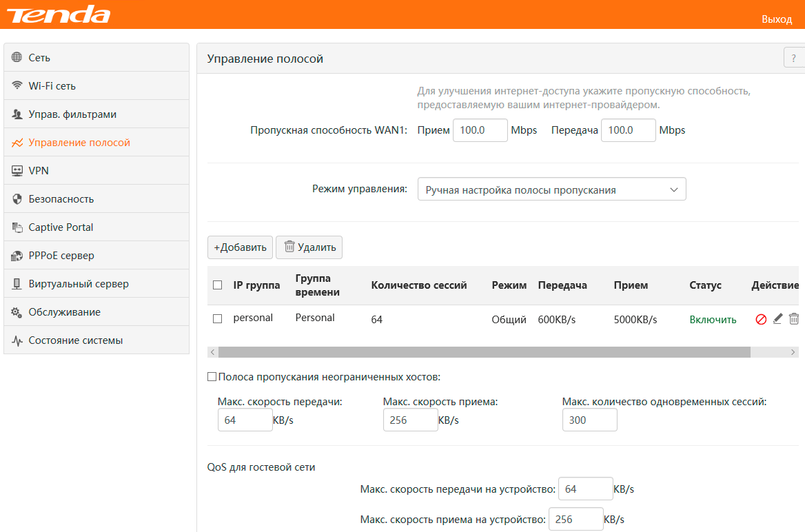This screenshot has height=532, width=805.
Task: Open the Wi-Fi сеть menu section
Action: [x=96, y=85]
